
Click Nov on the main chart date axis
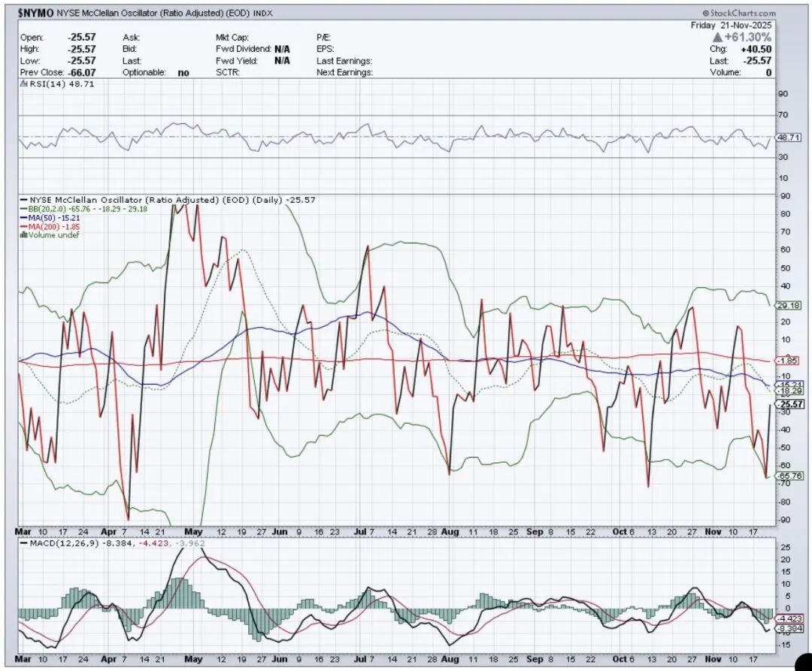click(x=713, y=532)
